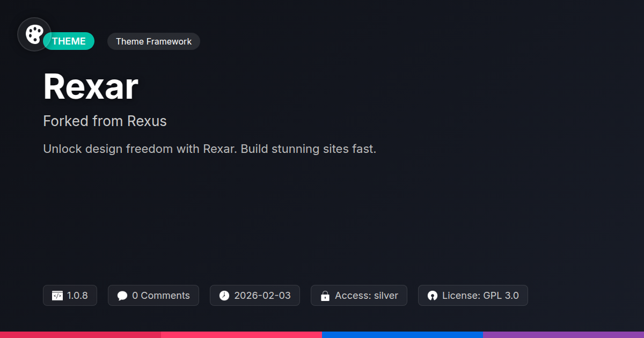Screen dimensions: 644x338
Task: Open the Rexar title heading
Action: tap(91, 86)
